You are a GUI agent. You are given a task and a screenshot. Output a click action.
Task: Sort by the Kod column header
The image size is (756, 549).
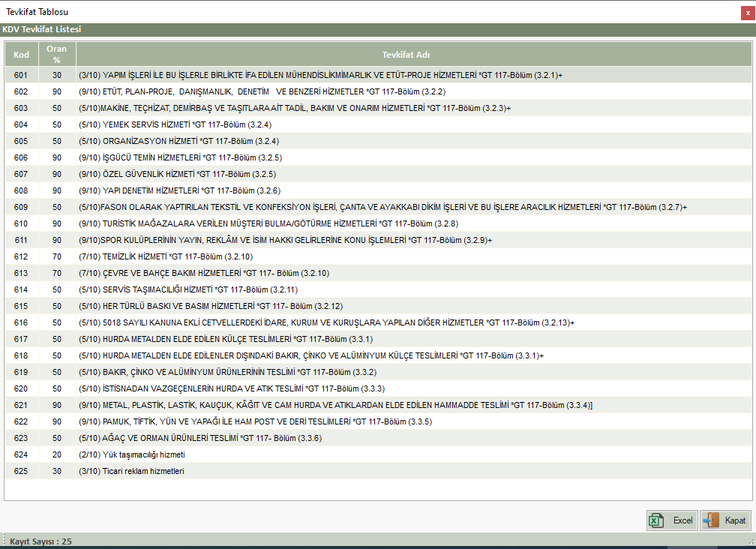[x=21, y=55]
